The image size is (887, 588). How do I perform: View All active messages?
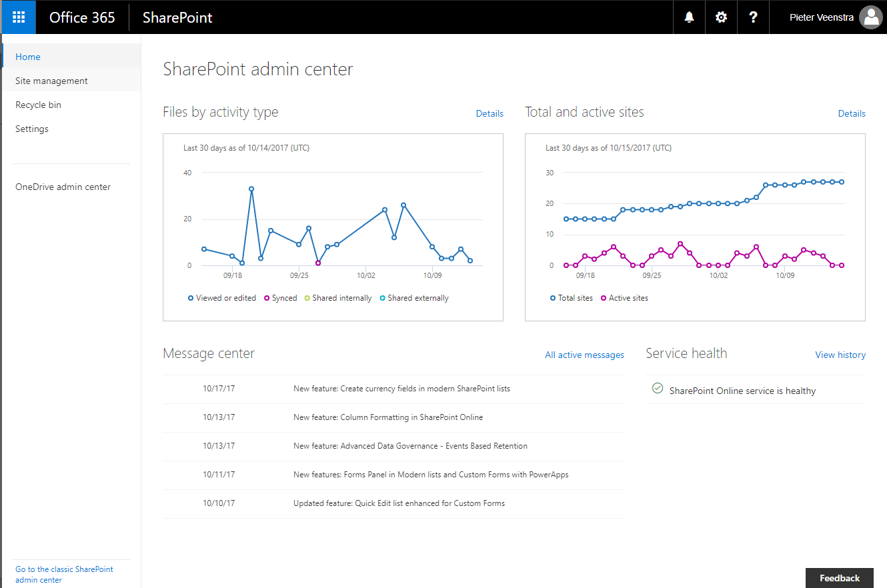coord(584,355)
